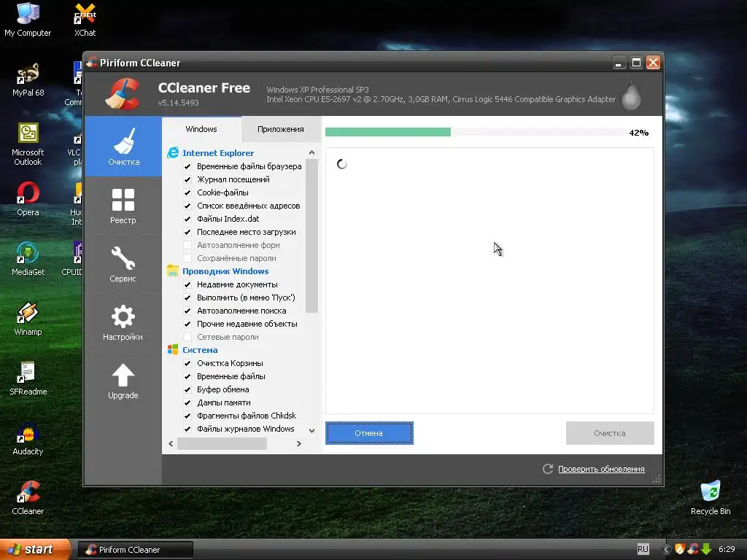Viewport: 747px width, 560px height.
Task: Open MyPal 68 desktop icon
Action: click(x=28, y=80)
